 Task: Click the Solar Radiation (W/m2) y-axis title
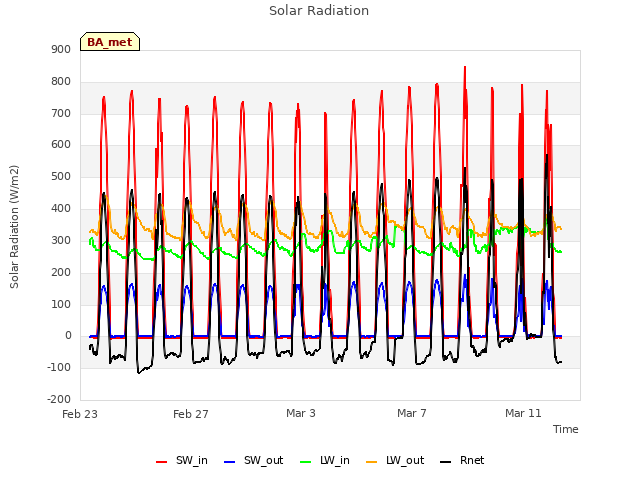[x=14, y=227]
